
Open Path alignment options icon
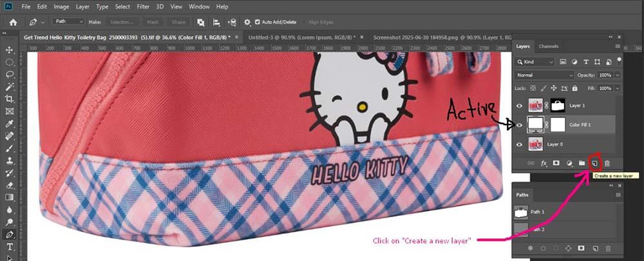point(217,22)
